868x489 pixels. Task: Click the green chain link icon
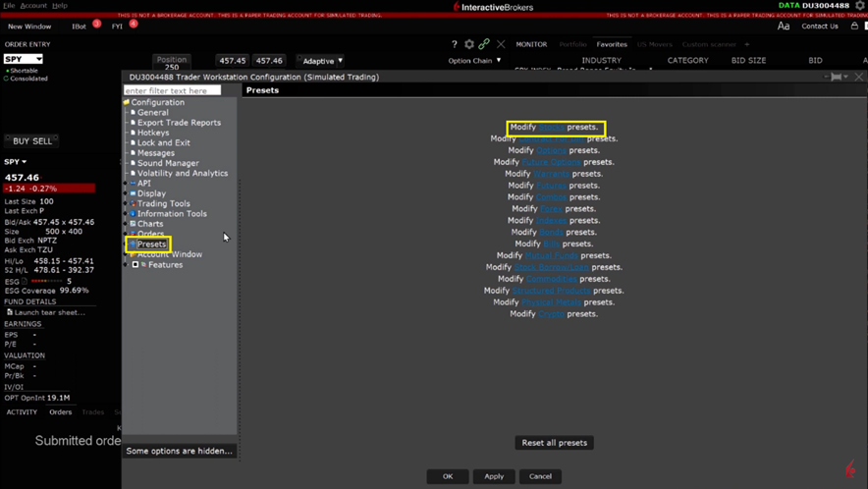(484, 44)
